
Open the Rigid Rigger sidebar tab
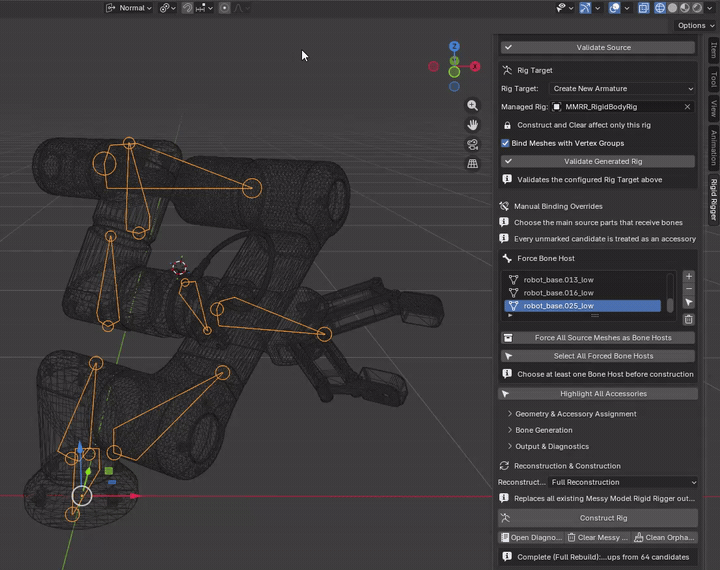[714, 199]
